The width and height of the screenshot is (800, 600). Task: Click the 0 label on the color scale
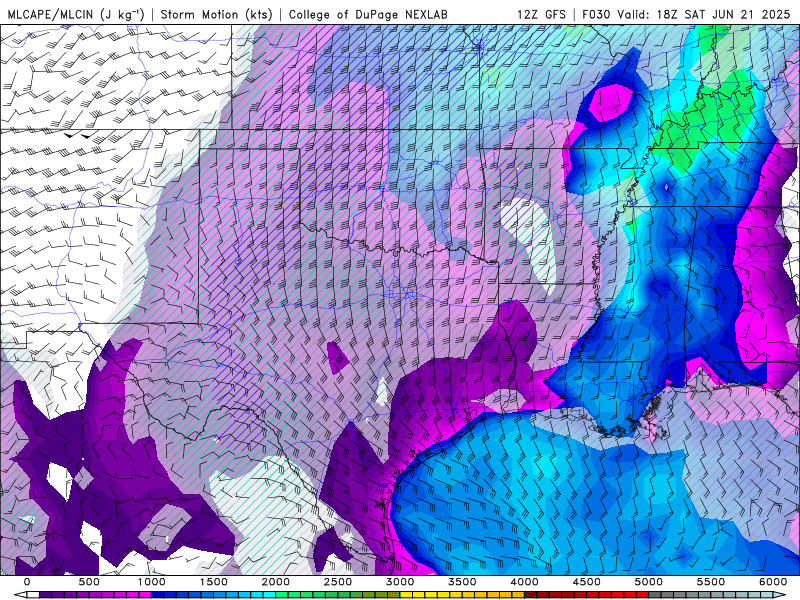[x=27, y=582]
